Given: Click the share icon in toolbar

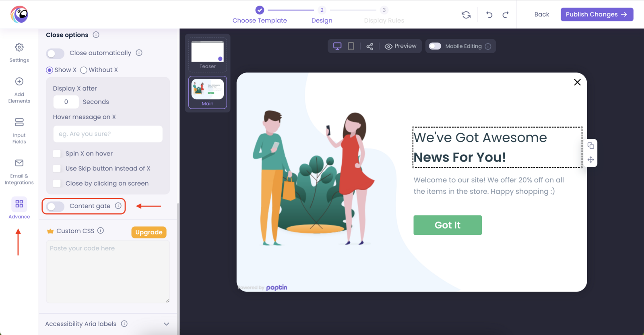Looking at the screenshot, I should [x=370, y=46].
